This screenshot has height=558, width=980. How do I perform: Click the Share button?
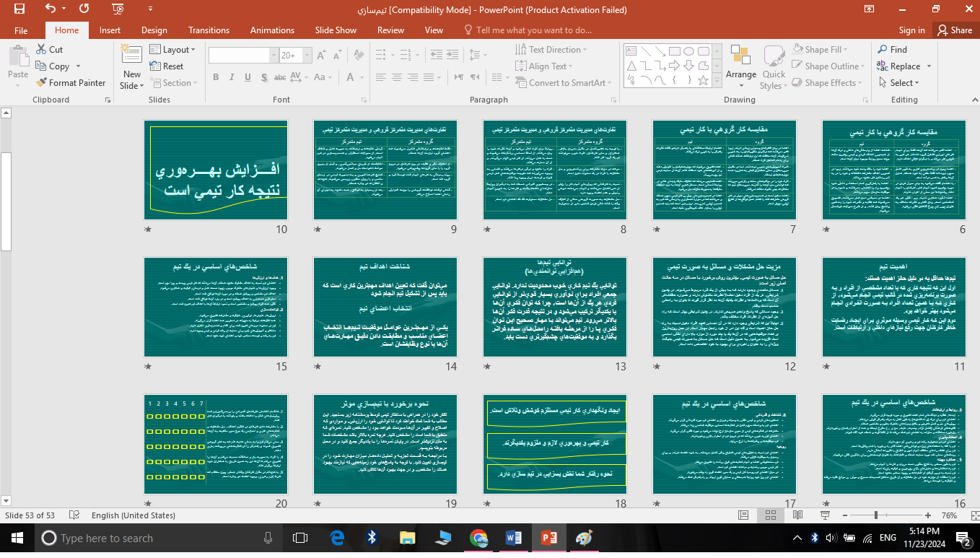954,30
